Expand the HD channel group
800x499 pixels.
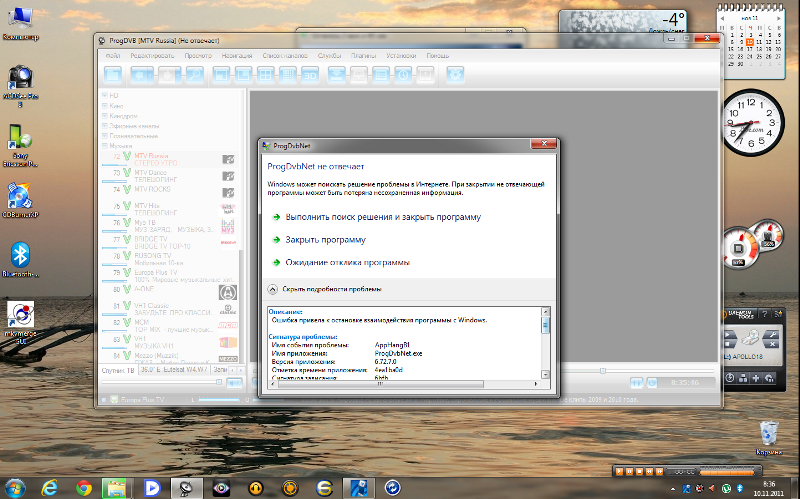104,95
